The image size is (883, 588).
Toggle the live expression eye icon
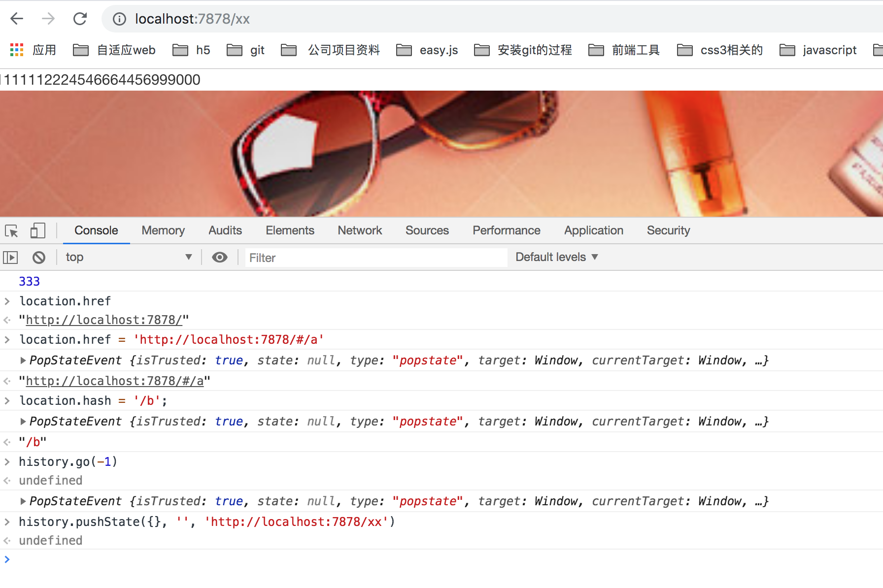[219, 257]
